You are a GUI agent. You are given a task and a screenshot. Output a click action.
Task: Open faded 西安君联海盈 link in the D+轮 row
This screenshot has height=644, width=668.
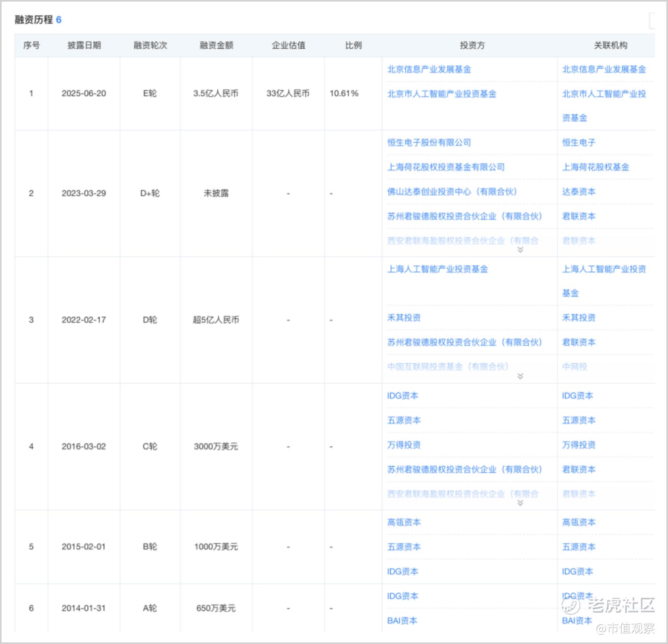(463, 241)
